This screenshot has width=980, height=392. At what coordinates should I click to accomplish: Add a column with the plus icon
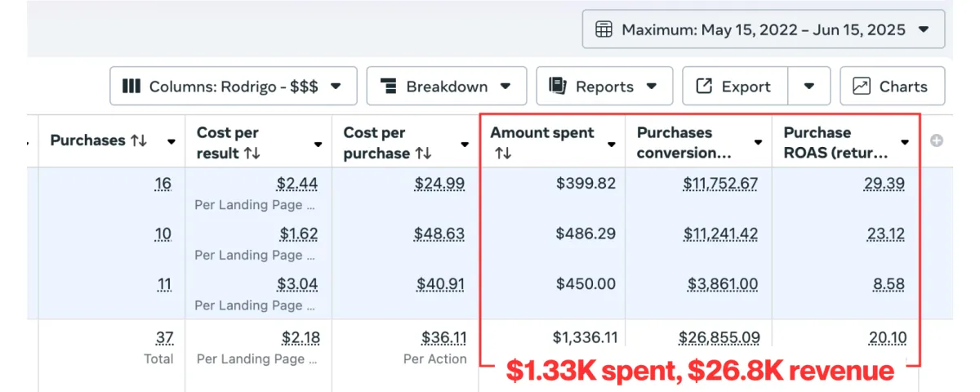pos(937,140)
